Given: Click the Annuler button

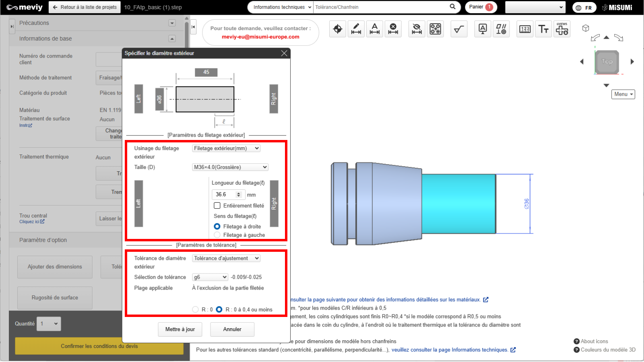Looking at the screenshot, I should (x=232, y=329).
